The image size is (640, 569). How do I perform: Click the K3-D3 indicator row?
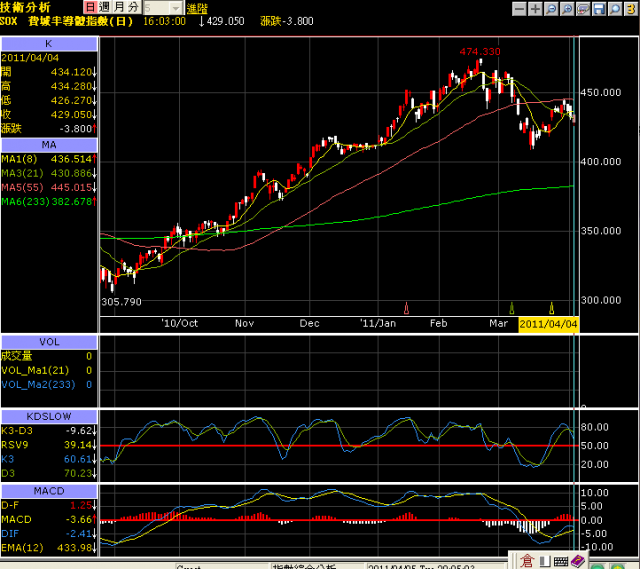(x=49, y=431)
